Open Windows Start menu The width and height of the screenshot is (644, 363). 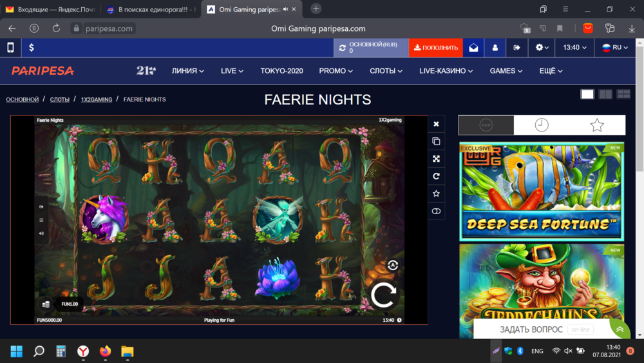(17, 351)
